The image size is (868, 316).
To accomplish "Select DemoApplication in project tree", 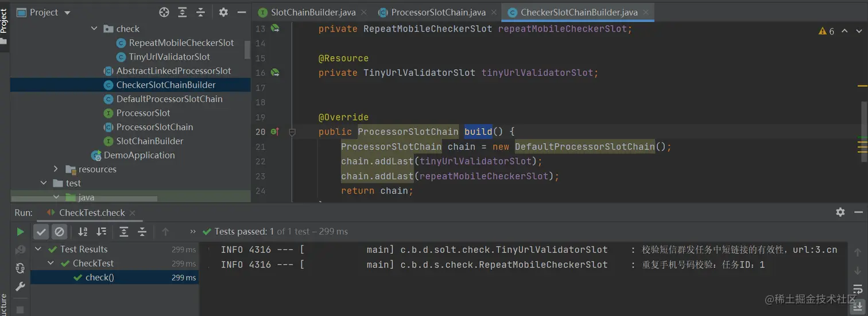I will click(x=139, y=155).
